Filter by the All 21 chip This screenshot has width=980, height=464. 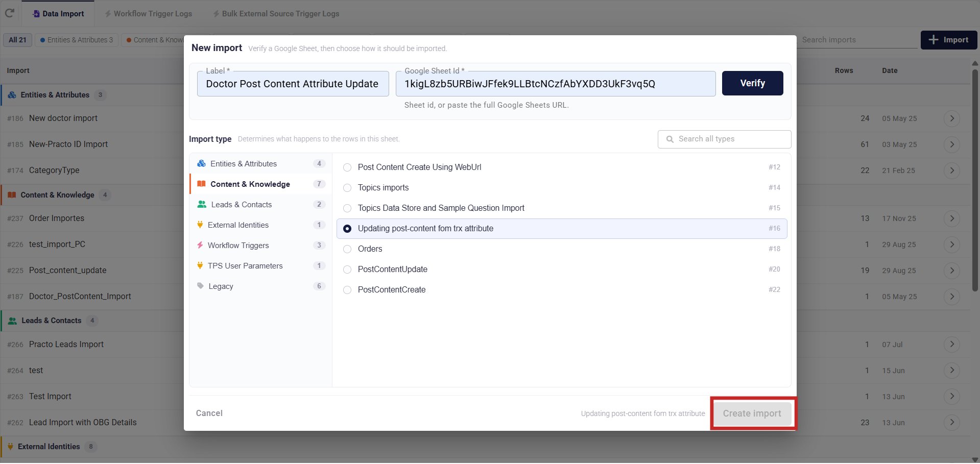click(17, 40)
